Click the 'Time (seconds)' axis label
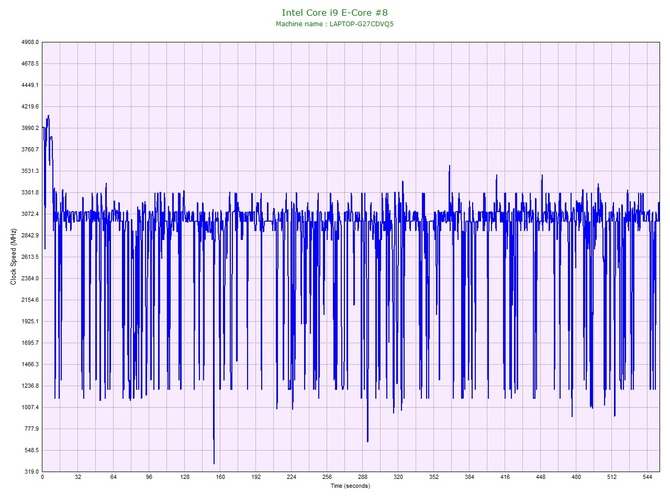The height and width of the screenshot is (503, 670). [350, 486]
